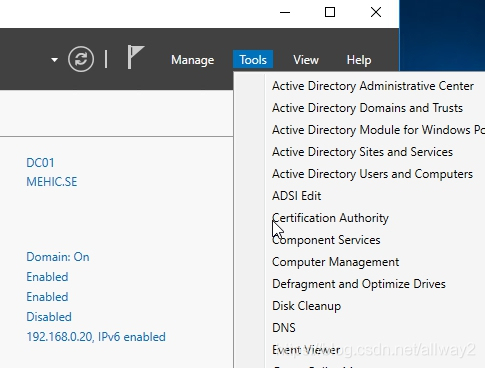This screenshot has height=368, width=485.
Task: Open Defragment and Optimize Drives
Action: pyautogui.click(x=359, y=284)
